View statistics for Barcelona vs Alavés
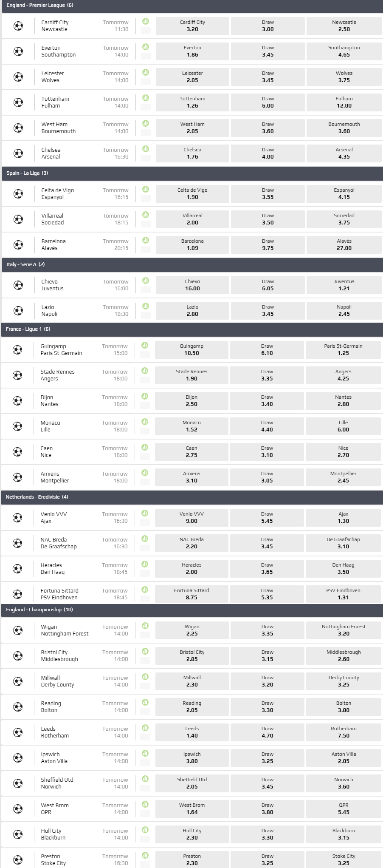This screenshot has height=868, width=383. tap(146, 240)
